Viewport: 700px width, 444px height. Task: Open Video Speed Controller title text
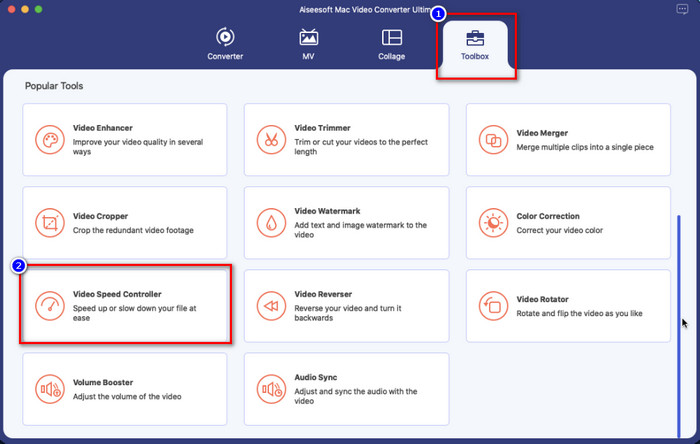(117, 294)
